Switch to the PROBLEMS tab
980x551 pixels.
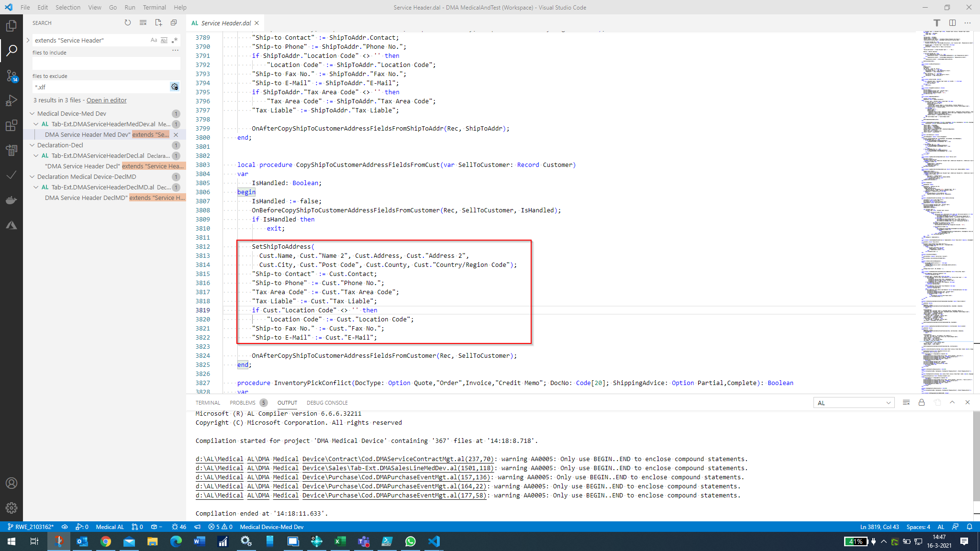pyautogui.click(x=243, y=403)
